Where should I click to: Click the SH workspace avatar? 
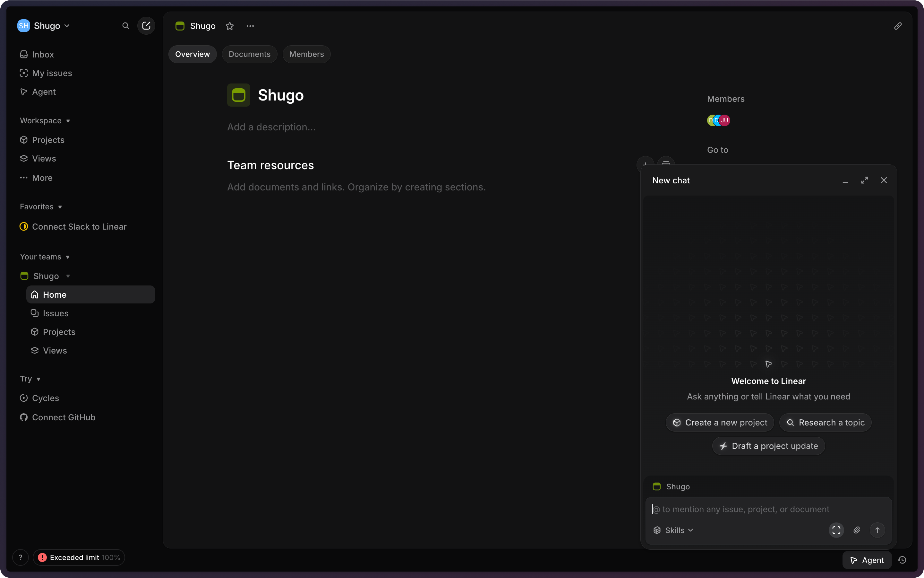(24, 26)
